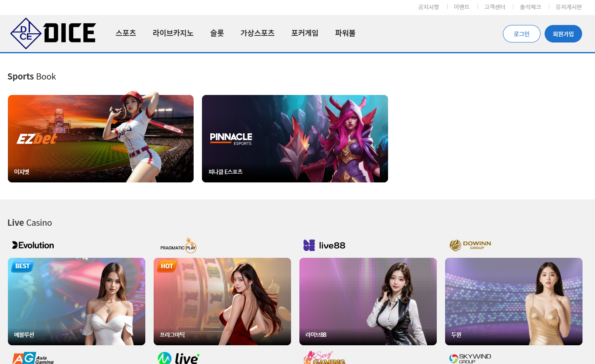
Task: Open the 유저게시판 link
Action: pyautogui.click(x=569, y=7)
